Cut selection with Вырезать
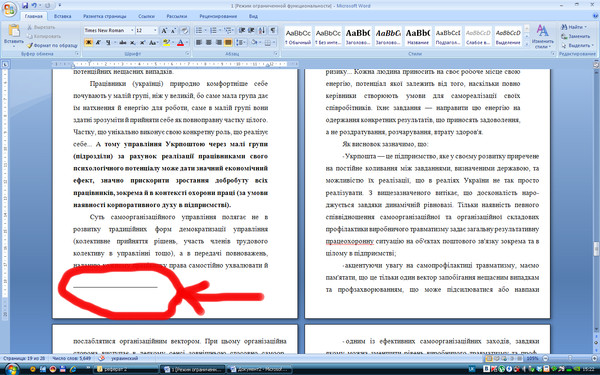 click(41, 28)
